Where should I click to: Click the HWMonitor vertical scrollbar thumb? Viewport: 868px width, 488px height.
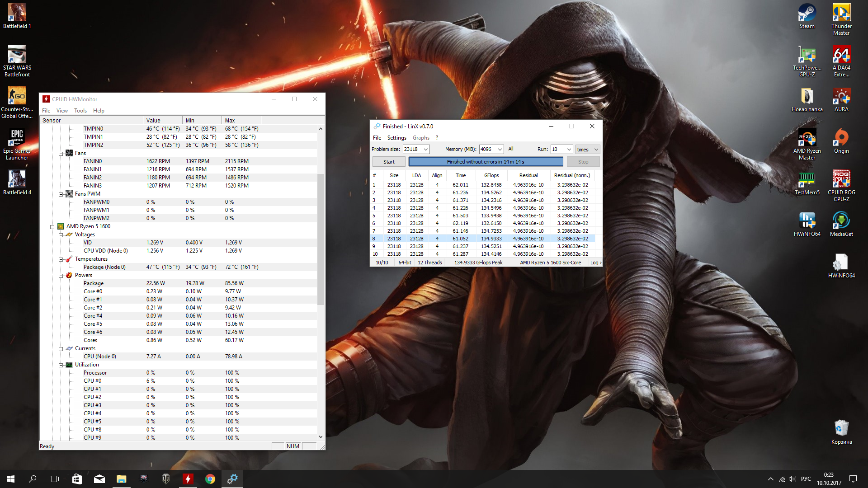click(321, 239)
